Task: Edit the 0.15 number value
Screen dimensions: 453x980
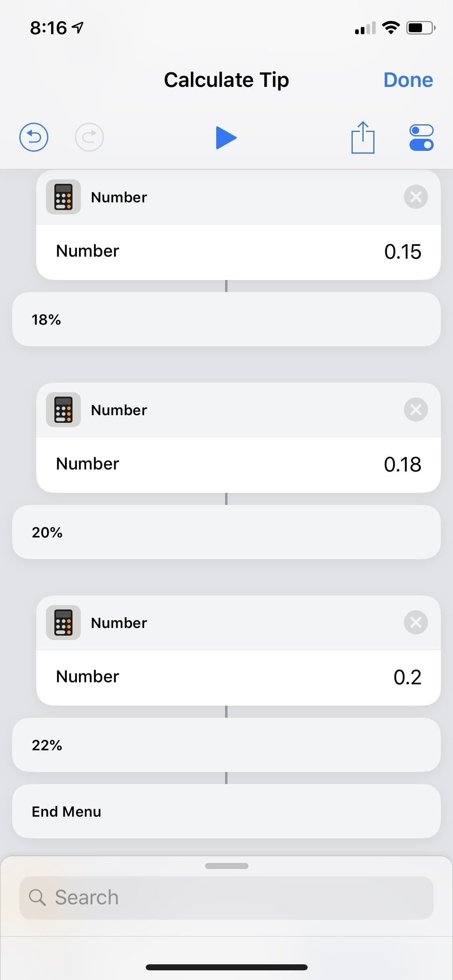Action: 402,252
